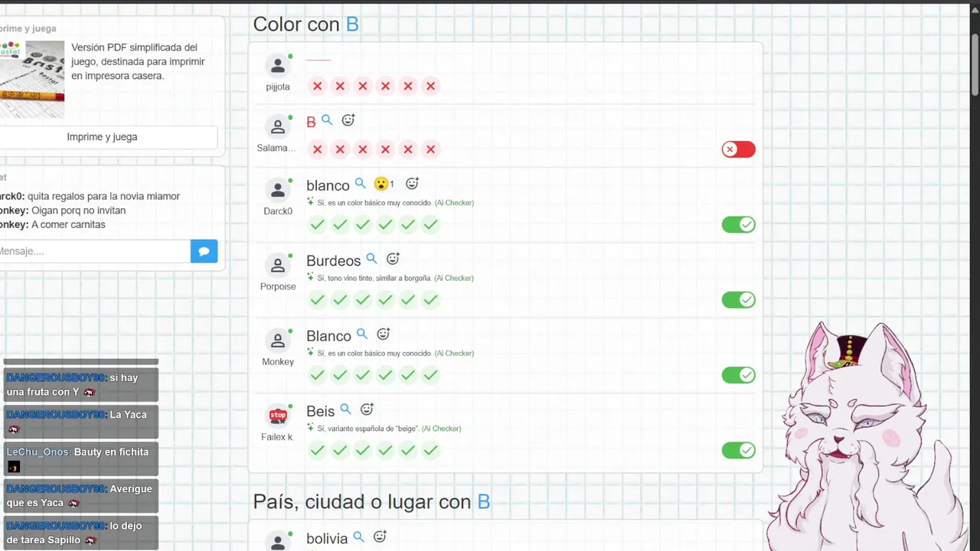Open AI Checker link under Monkey's Blanco

tap(454, 353)
